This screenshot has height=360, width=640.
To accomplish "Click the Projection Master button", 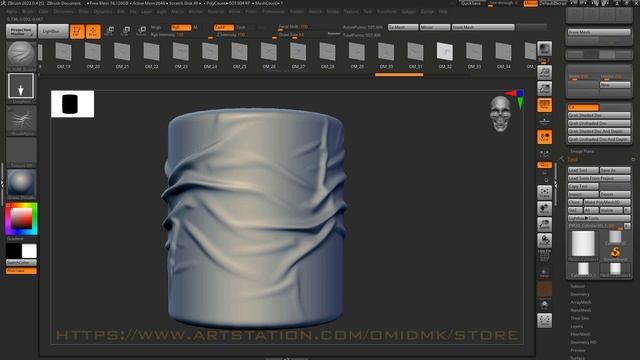I will pos(21,31).
